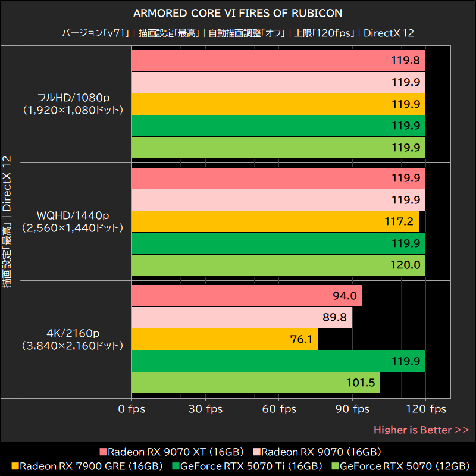476x476 pixels.
Task: Click the vertical DirectX 12 axis label
Action: (7, 221)
